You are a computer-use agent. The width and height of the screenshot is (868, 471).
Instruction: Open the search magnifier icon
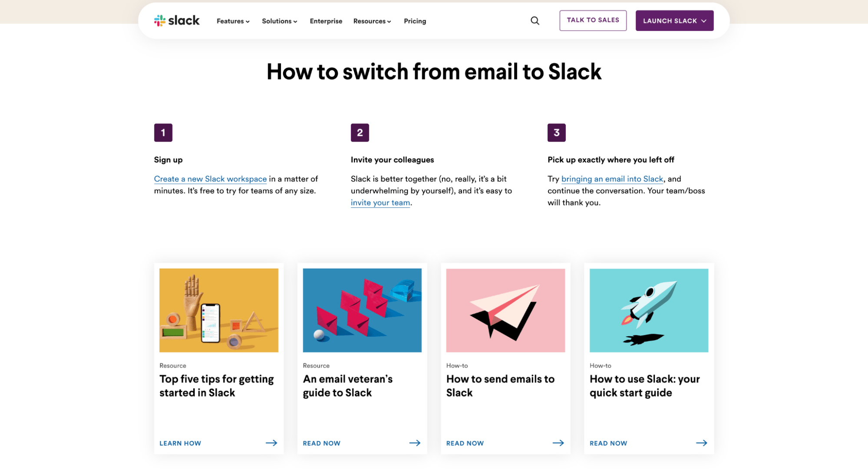[x=535, y=20]
